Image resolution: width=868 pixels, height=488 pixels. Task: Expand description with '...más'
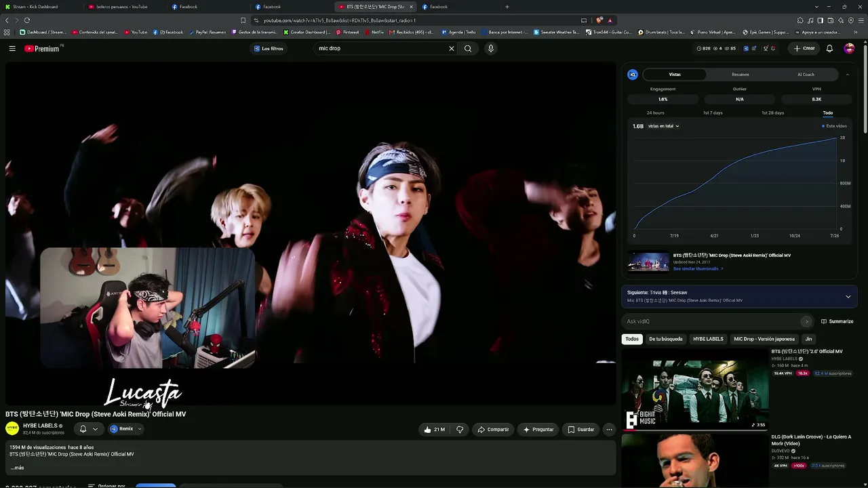17,468
